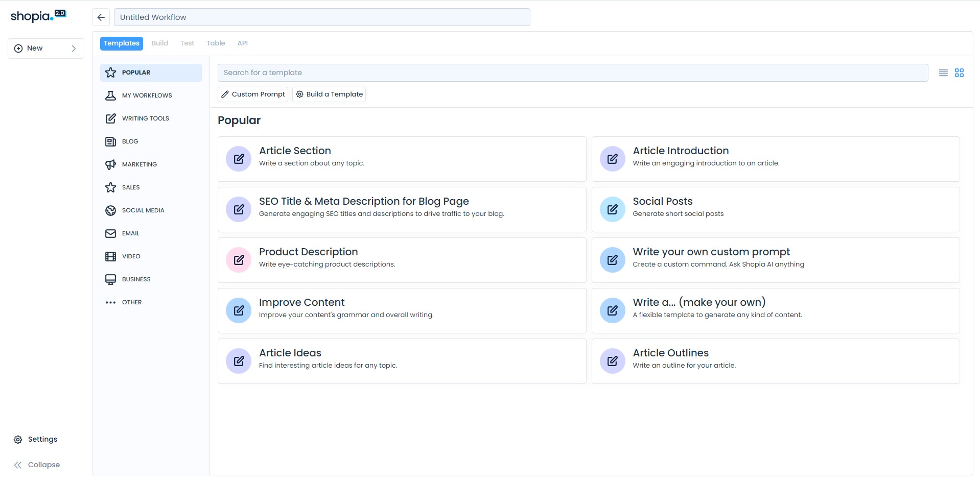This screenshot has width=980, height=482.
Task: Click the Marketing megaphone icon
Action: [110, 164]
